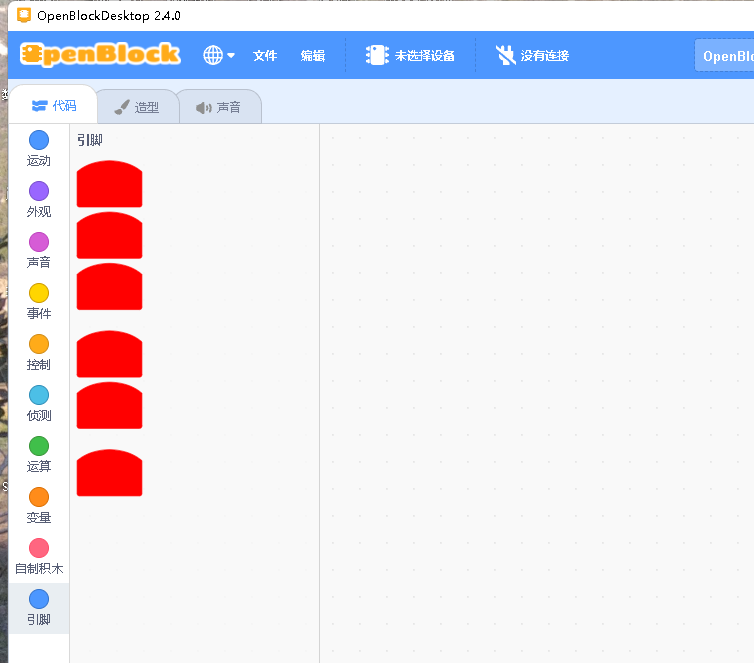Select the 运算 block category
Image resolution: width=754 pixels, height=663 pixels.
39,454
